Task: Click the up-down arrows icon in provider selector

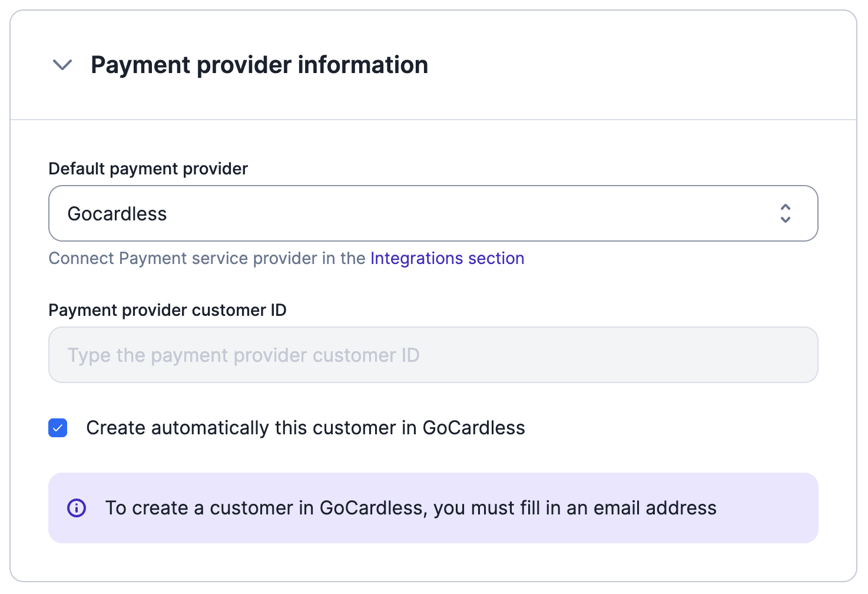Action: [x=785, y=213]
